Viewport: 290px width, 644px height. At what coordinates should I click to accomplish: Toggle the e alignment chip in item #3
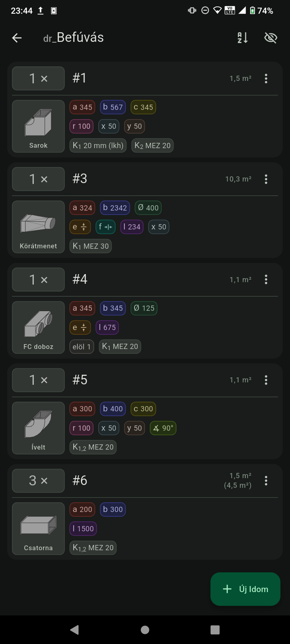[x=79, y=227]
